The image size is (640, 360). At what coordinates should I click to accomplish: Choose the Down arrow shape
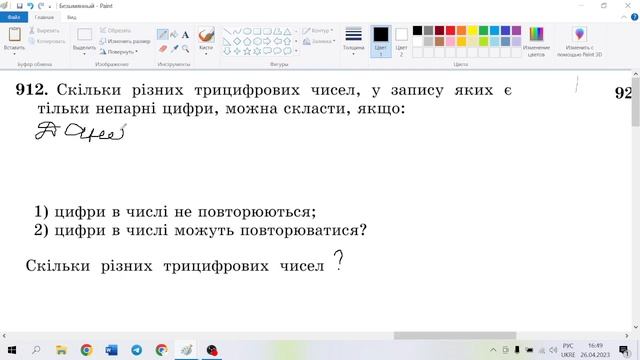(227, 51)
